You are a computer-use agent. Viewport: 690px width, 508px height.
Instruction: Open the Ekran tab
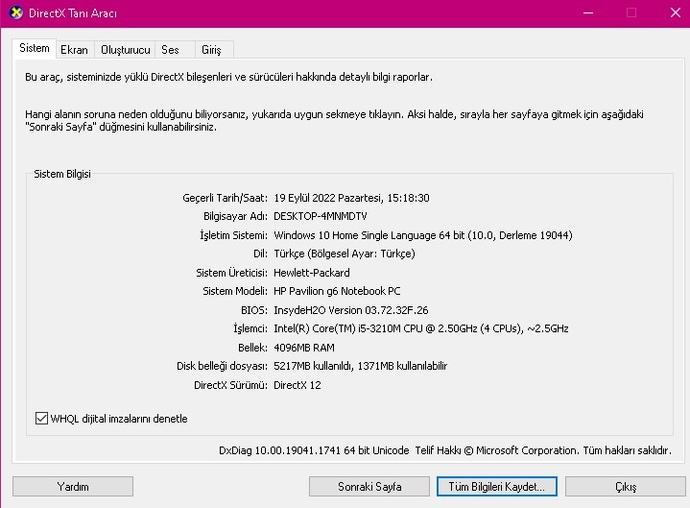point(74,50)
